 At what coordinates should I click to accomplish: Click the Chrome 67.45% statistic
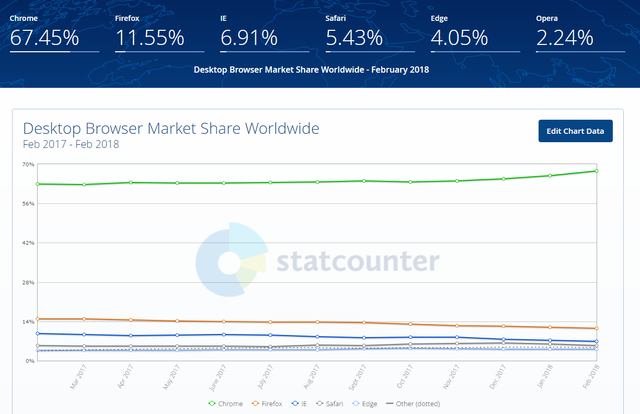(54, 33)
